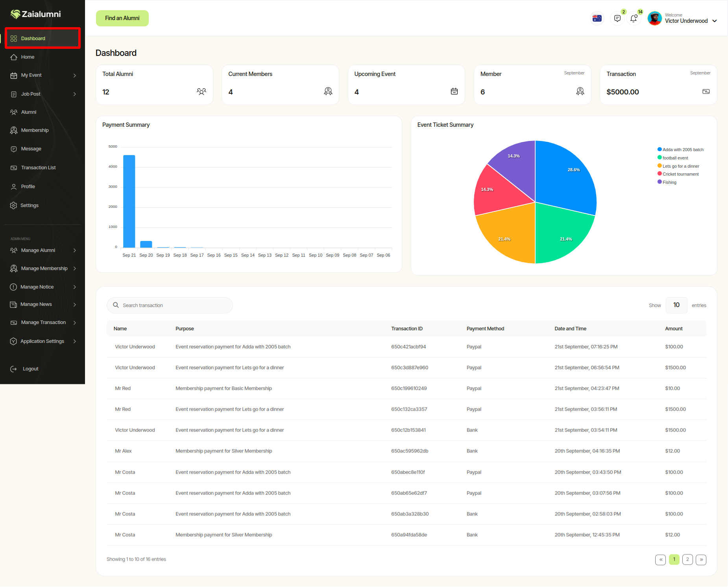Open the notifications bell icon

[634, 19]
